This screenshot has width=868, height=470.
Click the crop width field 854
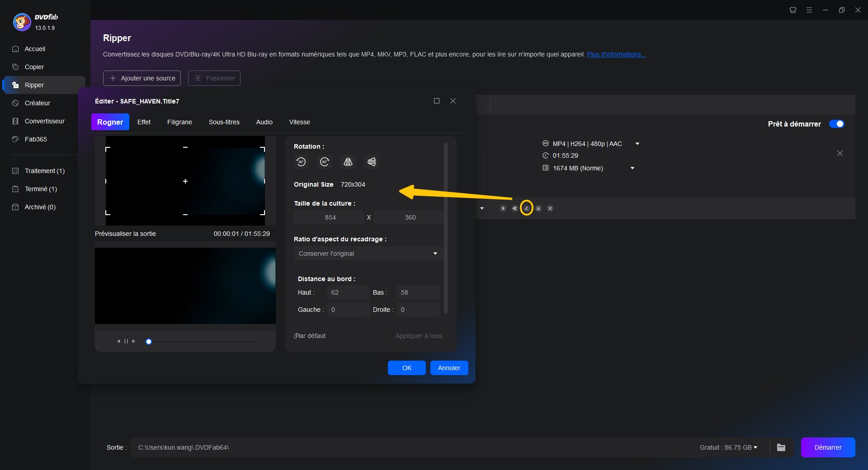329,217
